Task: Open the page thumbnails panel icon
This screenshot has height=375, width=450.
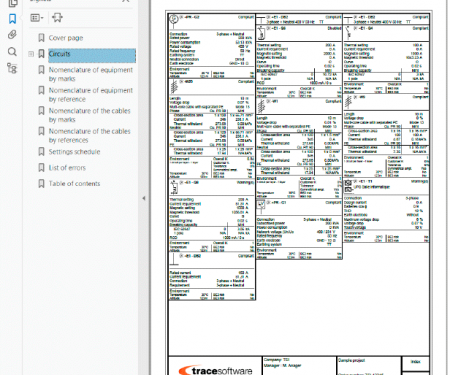Action: 12,3
